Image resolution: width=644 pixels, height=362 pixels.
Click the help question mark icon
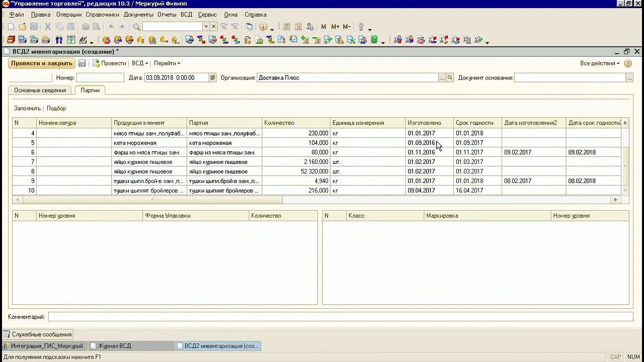[628, 63]
